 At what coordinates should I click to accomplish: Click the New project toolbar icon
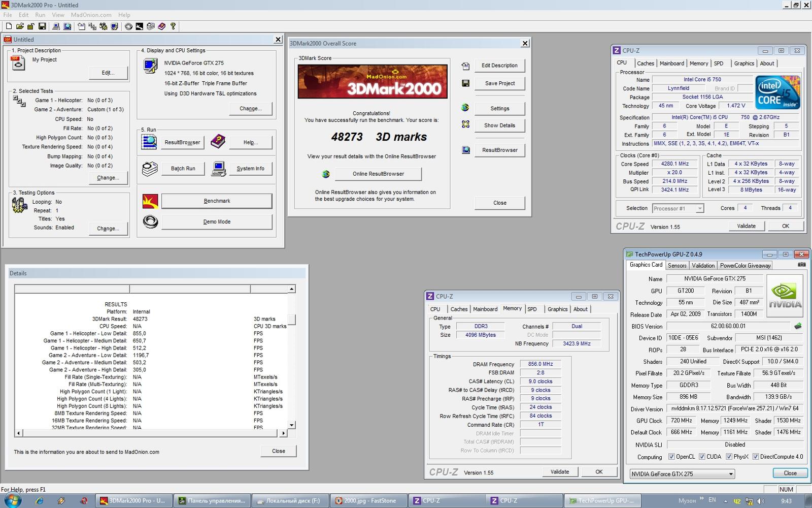pos(9,26)
